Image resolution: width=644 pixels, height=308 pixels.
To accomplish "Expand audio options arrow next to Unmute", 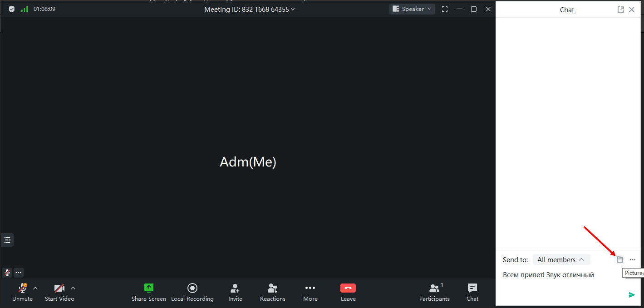I will pos(35,288).
